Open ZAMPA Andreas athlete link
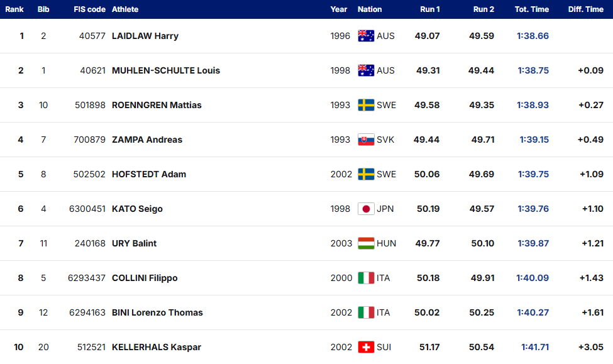Viewport: 613px width, 364px height. [x=147, y=140]
